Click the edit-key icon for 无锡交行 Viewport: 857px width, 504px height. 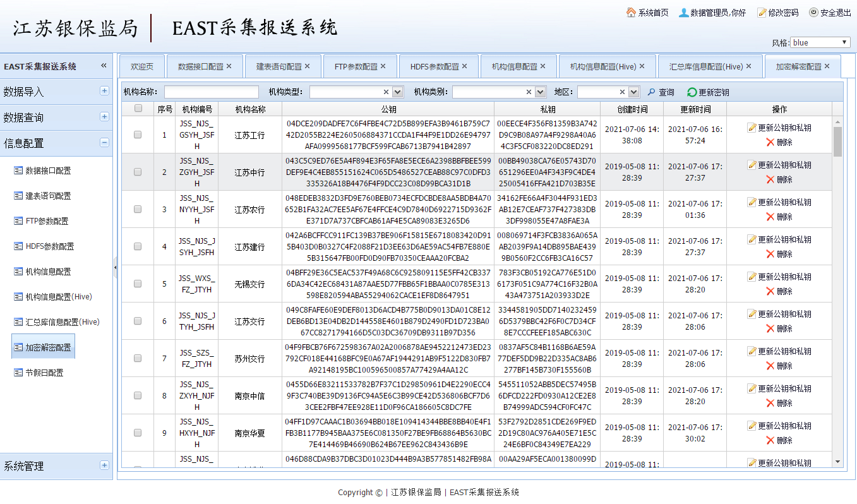coord(752,277)
